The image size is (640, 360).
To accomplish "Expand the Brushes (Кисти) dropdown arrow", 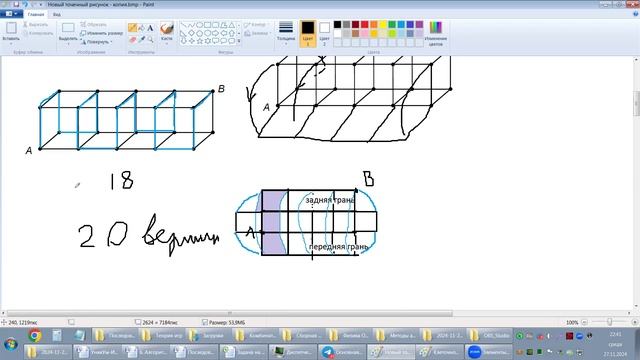I will [x=167, y=43].
